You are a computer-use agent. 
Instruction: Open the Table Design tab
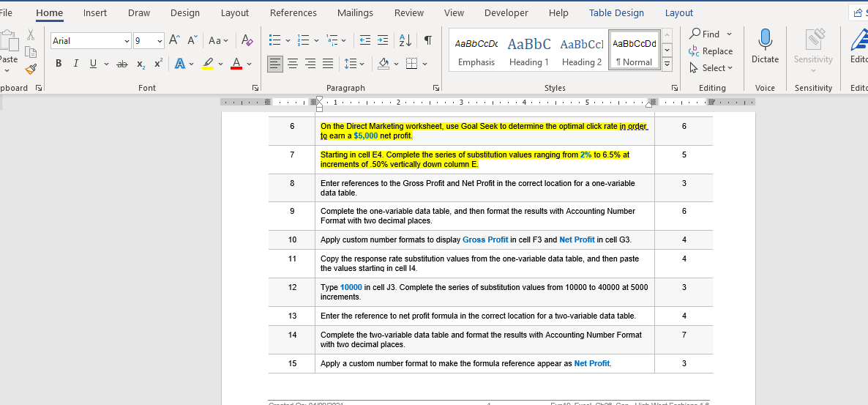click(x=616, y=12)
